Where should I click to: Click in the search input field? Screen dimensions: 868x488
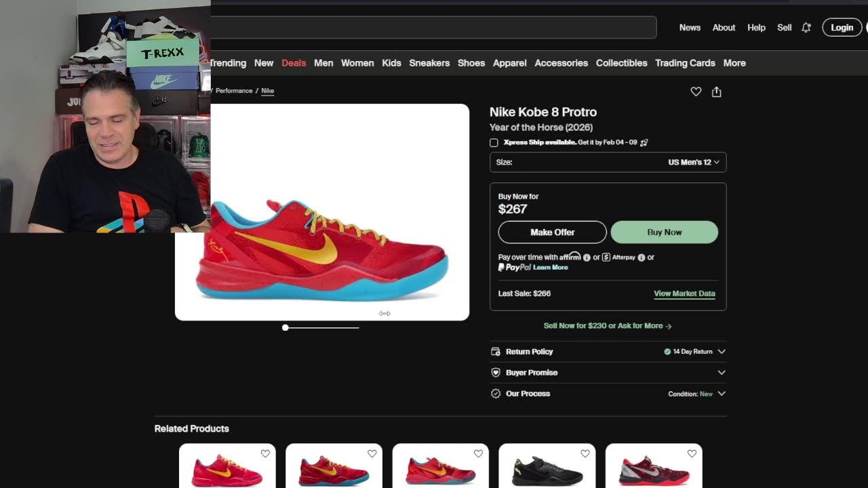(433, 27)
